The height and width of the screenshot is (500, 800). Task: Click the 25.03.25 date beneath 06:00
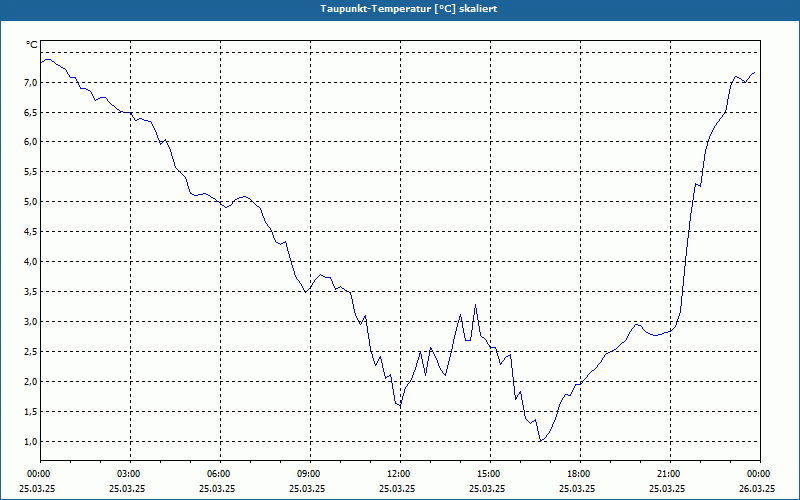[217, 488]
